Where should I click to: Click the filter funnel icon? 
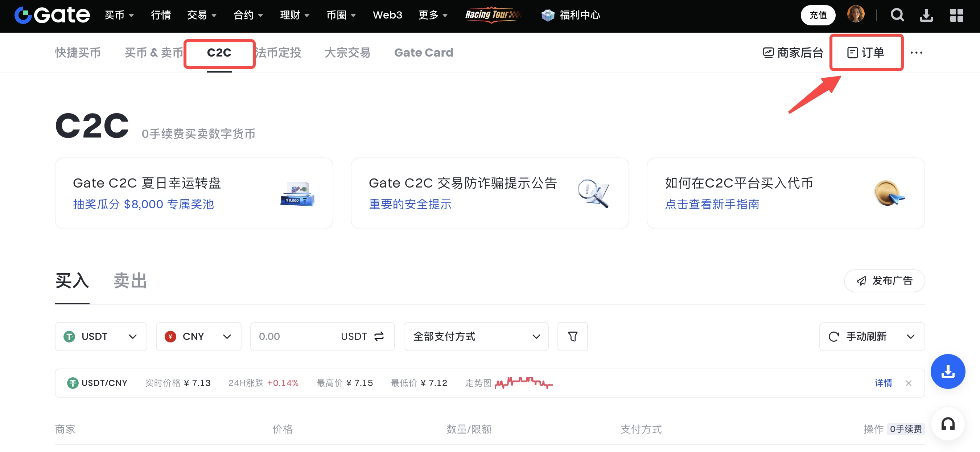click(572, 336)
